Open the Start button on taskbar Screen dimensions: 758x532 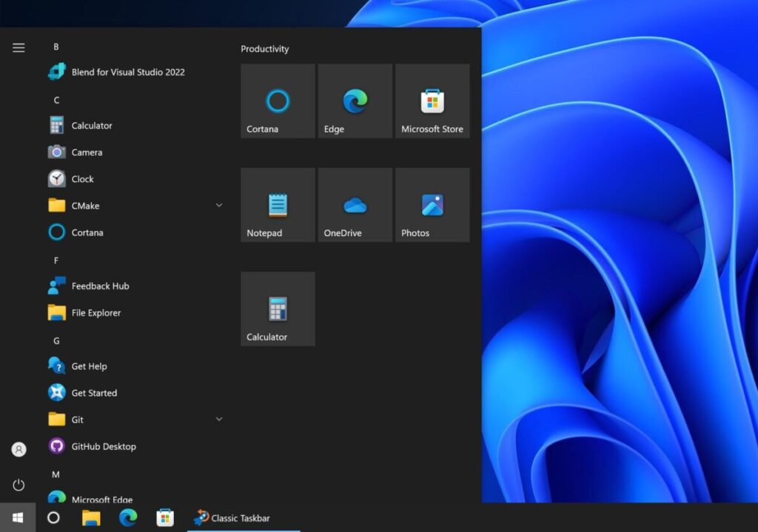click(x=16, y=517)
